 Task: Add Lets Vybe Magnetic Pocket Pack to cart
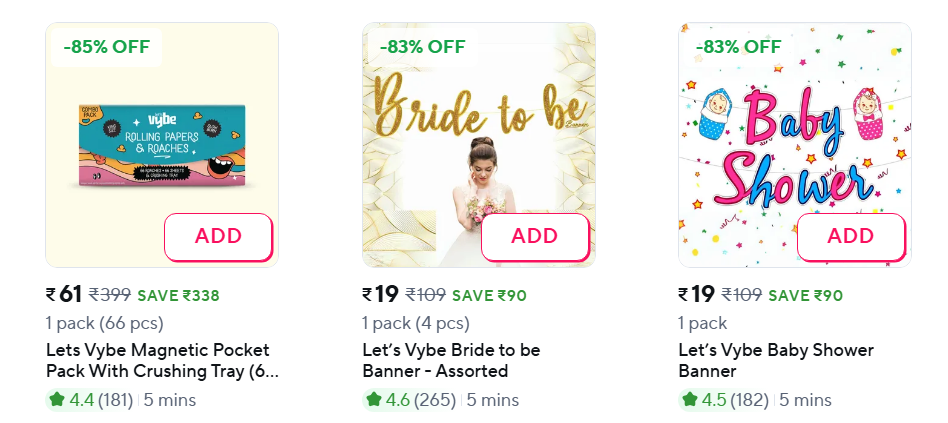218,237
